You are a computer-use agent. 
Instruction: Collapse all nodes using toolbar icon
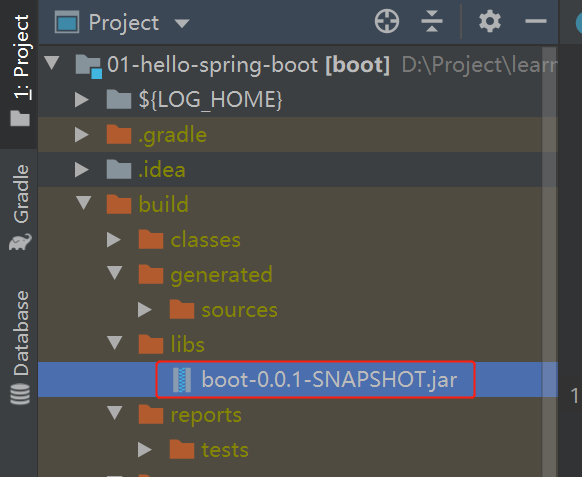click(432, 22)
